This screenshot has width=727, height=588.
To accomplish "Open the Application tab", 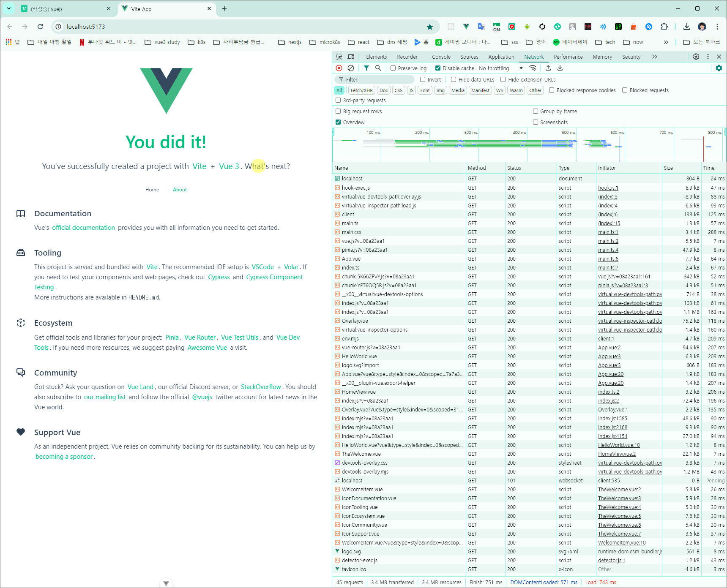I will [x=501, y=57].
